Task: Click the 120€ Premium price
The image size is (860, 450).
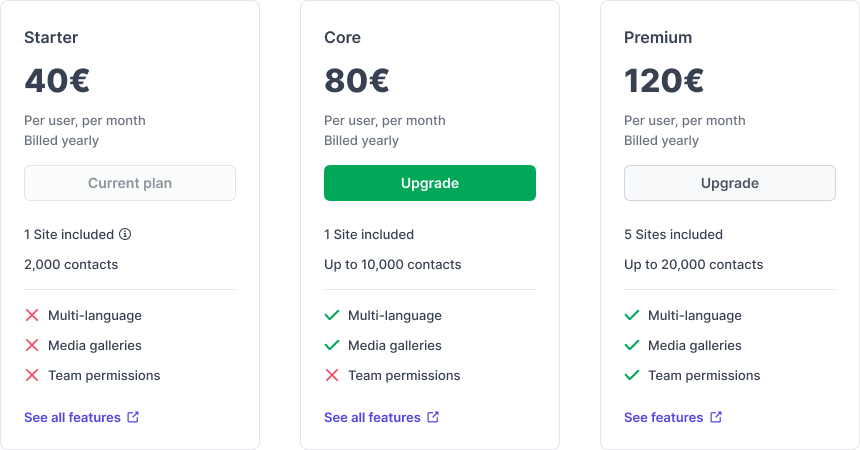Action: (x=664, y=81)
